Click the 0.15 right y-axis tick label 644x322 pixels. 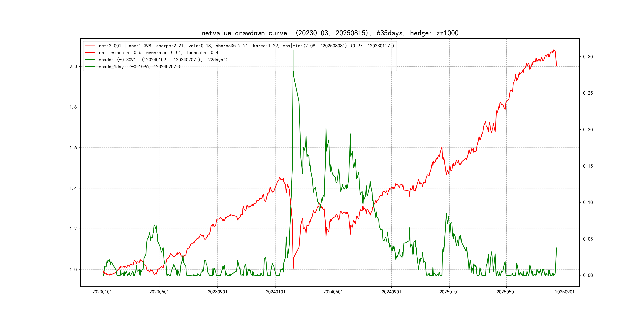coord(588,166)
